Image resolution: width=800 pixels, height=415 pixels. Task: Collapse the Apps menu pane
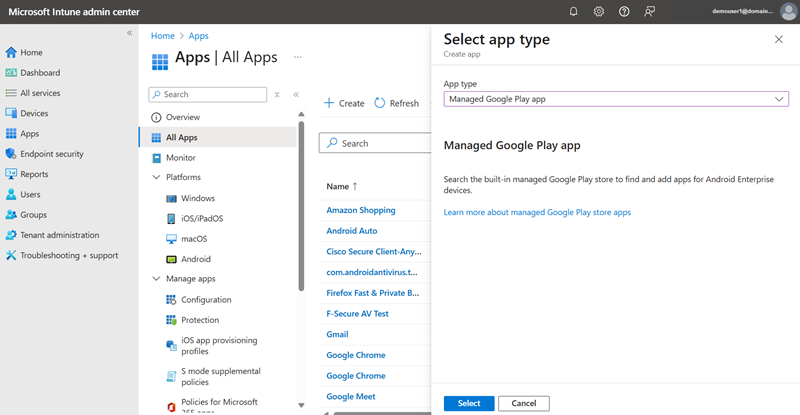296,94
